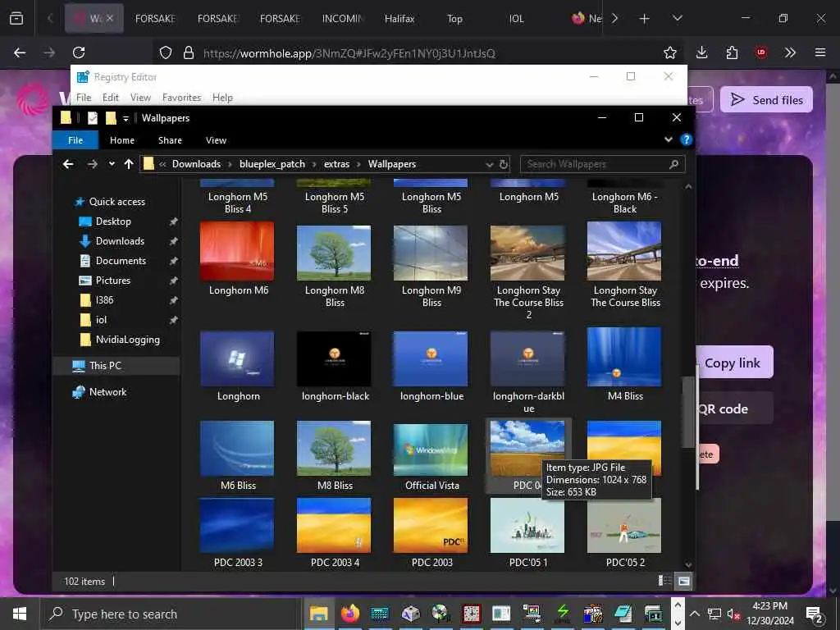The height and width of the screenshot is (630, 840).
Task: Select the longhorn-darkblue wallpaper file
Action: click(527, 358)
